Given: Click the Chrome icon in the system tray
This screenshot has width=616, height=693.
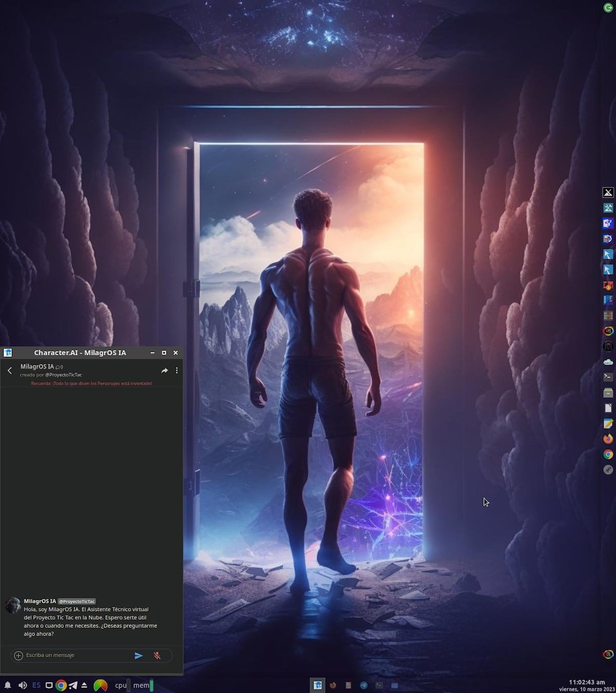Looking at the screenshot, I should point(61,685).
